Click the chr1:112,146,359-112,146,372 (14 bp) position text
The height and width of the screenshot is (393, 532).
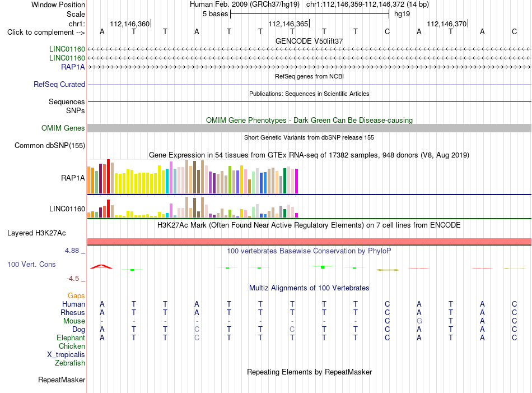367,4
